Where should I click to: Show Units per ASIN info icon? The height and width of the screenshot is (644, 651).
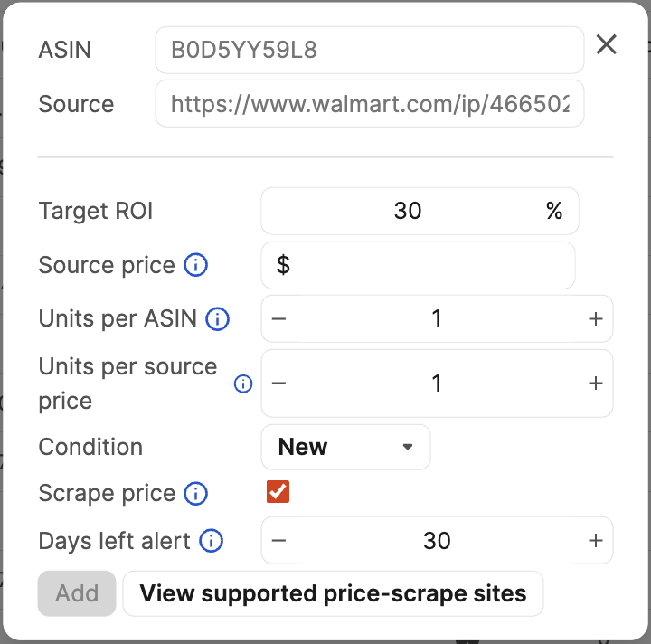(x=218, y=319)
